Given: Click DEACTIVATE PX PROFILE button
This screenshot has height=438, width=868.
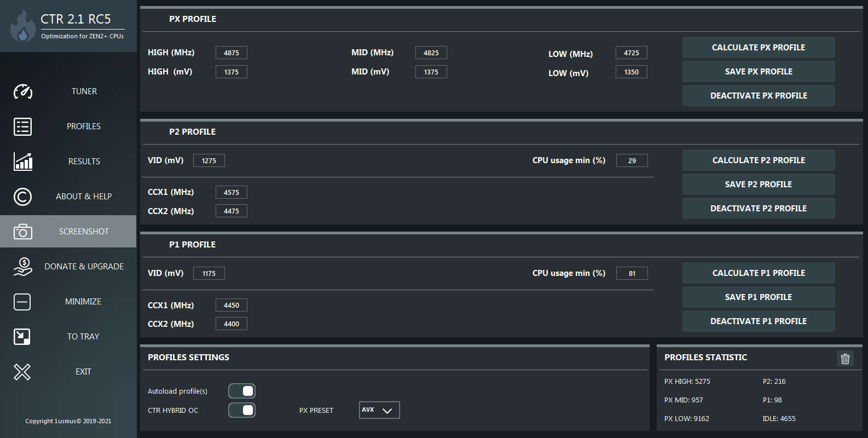Looking at the screenshot, I should 759,96.
